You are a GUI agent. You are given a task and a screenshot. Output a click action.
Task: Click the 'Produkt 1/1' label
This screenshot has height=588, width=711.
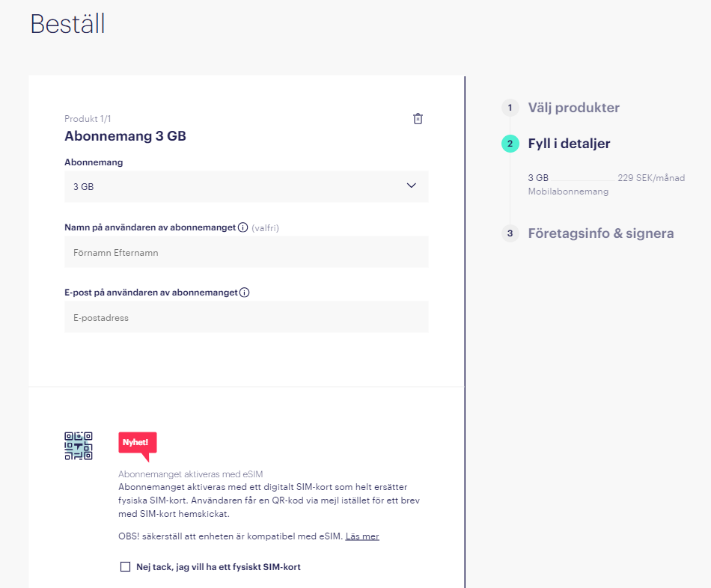[88, 119]
